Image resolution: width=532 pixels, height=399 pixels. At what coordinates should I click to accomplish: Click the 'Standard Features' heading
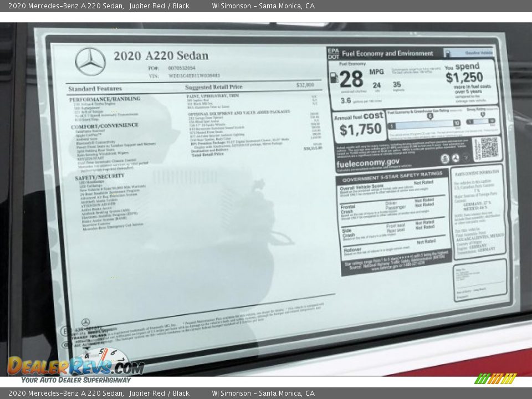pyautogui.click(x=95, y=89)
